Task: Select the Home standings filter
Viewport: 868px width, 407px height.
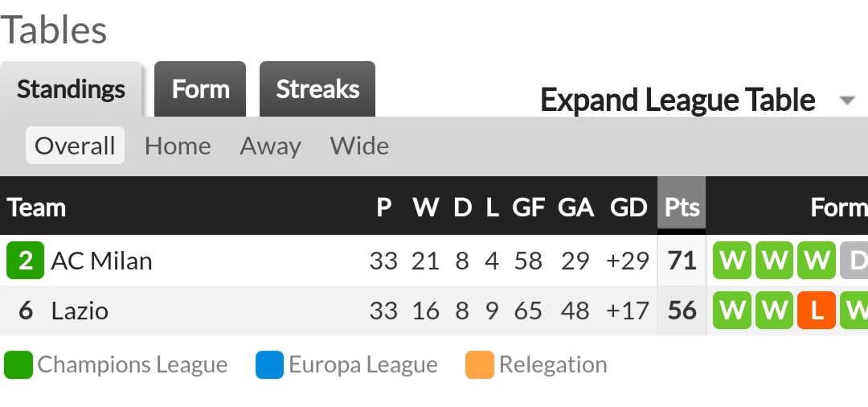Action: (x=178, y=146)
